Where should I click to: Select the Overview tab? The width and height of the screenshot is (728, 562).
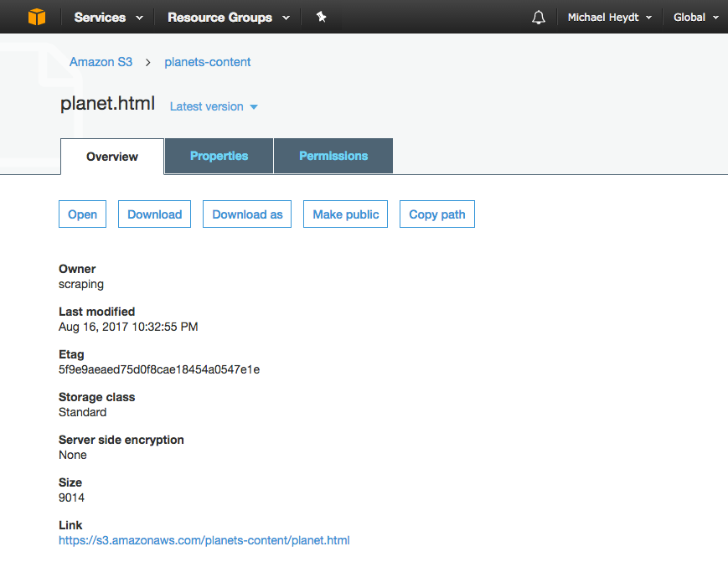click(112, 157)
